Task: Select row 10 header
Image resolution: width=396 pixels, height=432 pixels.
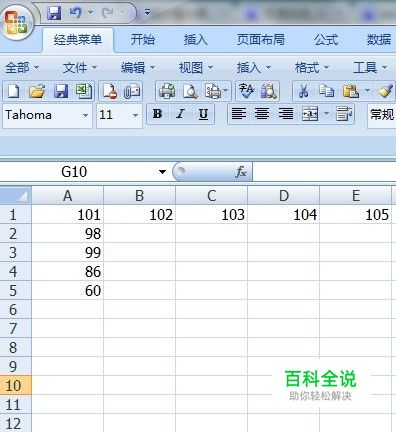Action: pos(15,386)
